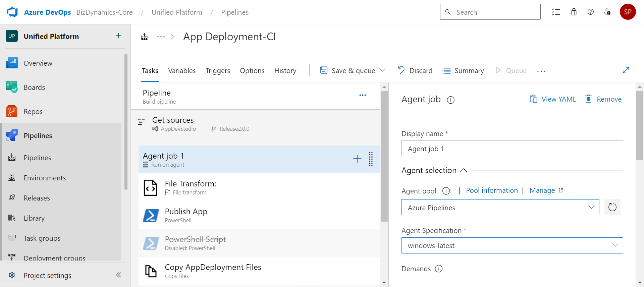Switch to the History tab

coord(285,71)
